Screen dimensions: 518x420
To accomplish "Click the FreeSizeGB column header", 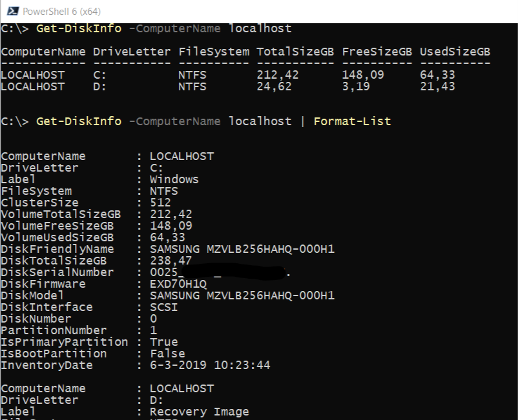I will pos(377,52).
